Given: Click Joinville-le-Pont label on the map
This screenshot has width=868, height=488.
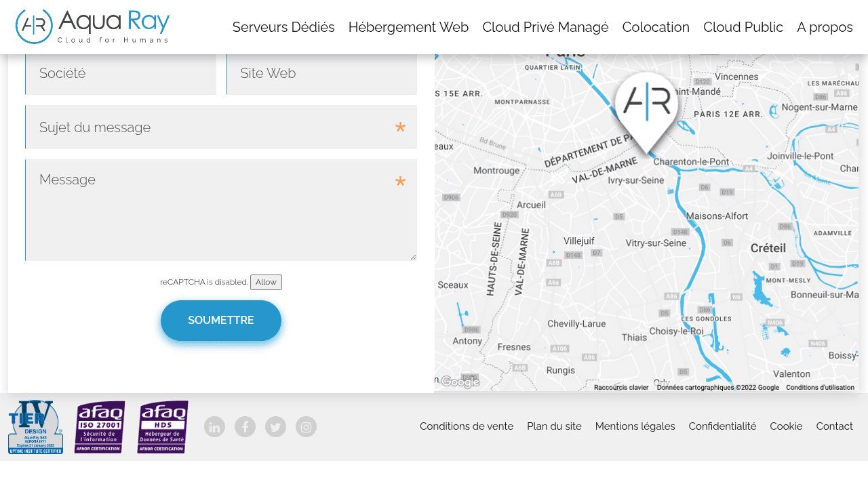Looking at the screenshot, I should [801, 156].
